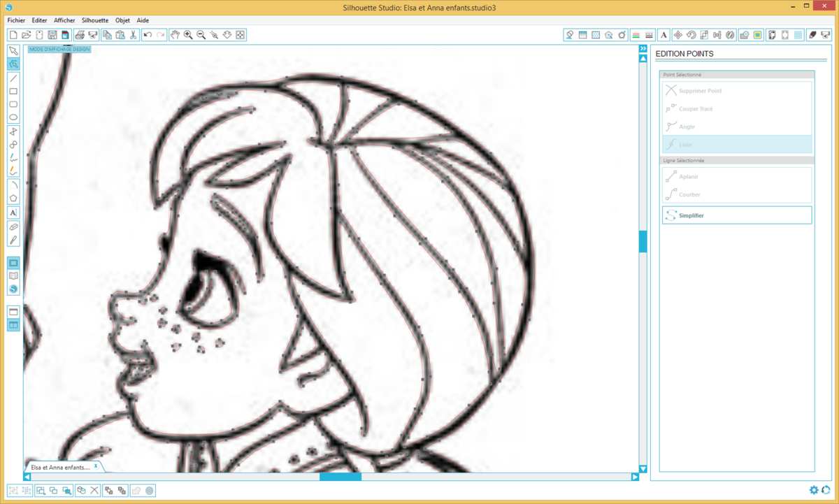Create a new document from the toolbar
Viewport: 839px width, 504px height.
pyautogui.click(x=13, y=34)
